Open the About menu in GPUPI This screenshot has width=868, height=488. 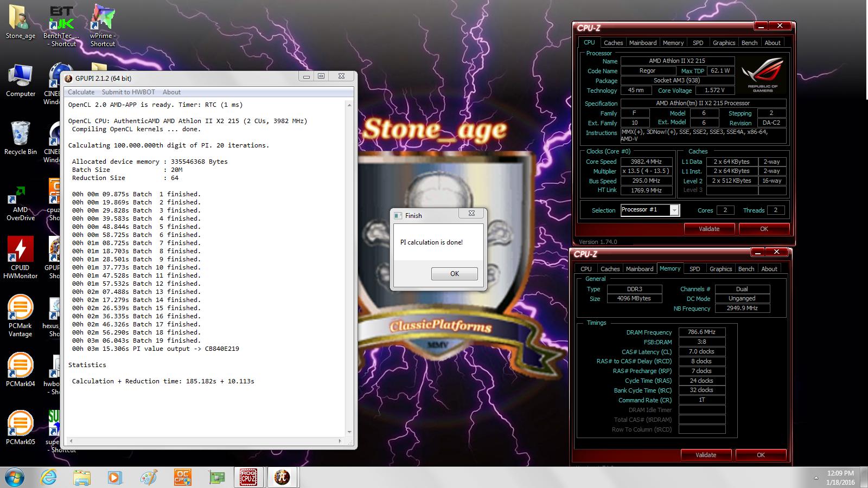pyautogui.click(x=171, y=92)
